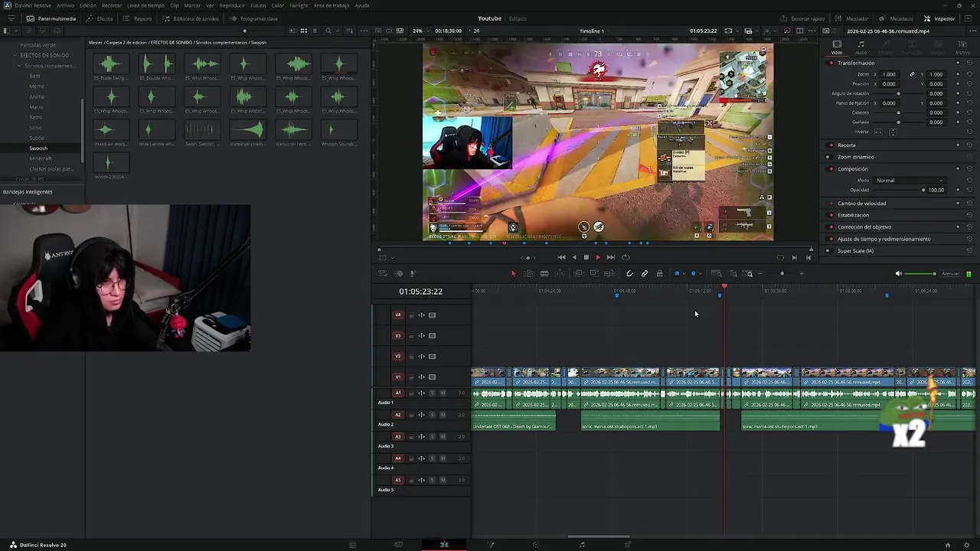This screenshot has width=980, height=551.
Task: Open the Ayuda menu
Action: (x=362, y=5)
